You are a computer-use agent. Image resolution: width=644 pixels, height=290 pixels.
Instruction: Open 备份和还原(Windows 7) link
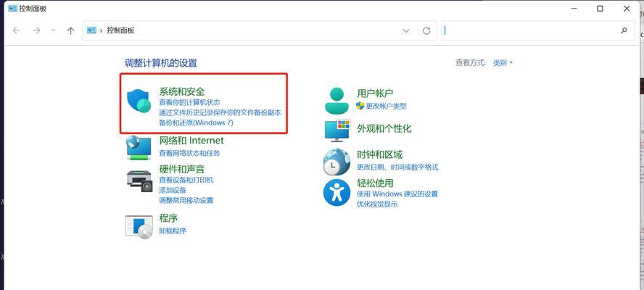[196, 123]
